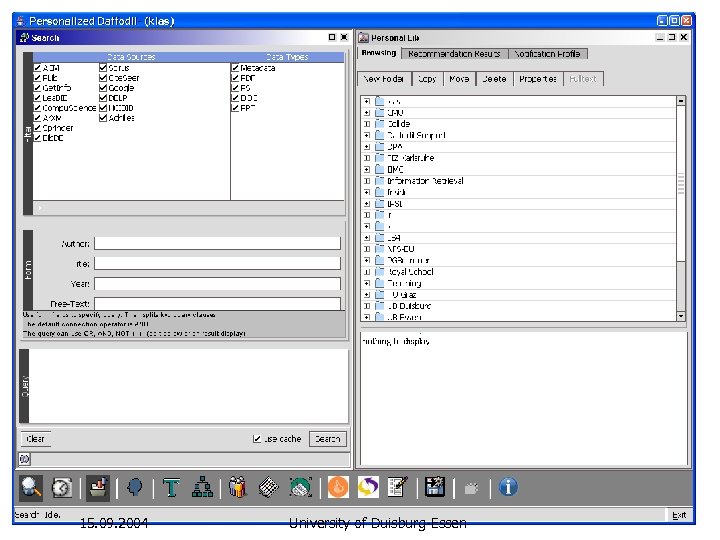Open the clock history icon in toolbar
The image size is (720, 540).
pos(62,487)
